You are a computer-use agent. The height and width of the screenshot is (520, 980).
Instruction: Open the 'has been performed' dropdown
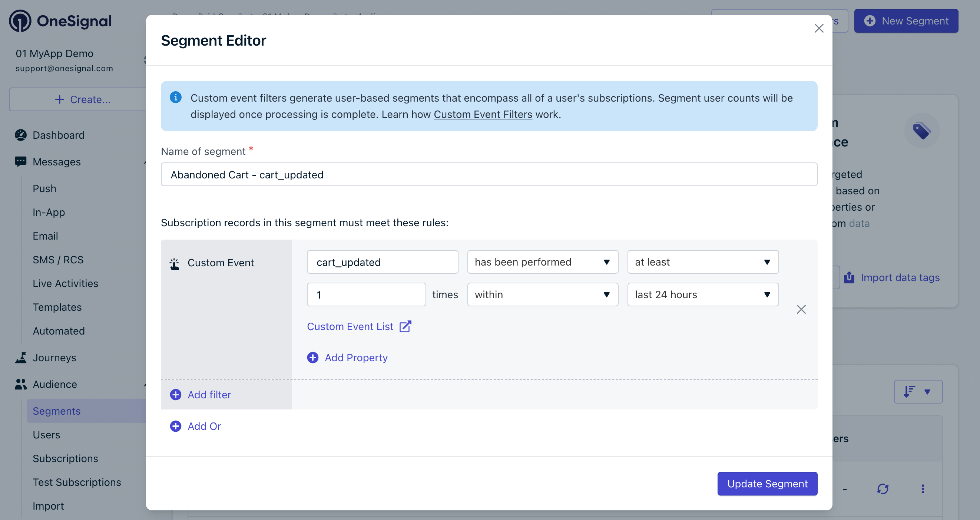tap(543, 262)
